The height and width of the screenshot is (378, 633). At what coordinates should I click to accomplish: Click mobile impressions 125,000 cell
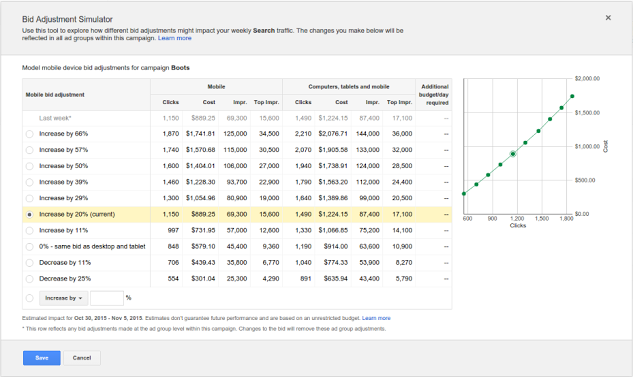tap(235, 134)
